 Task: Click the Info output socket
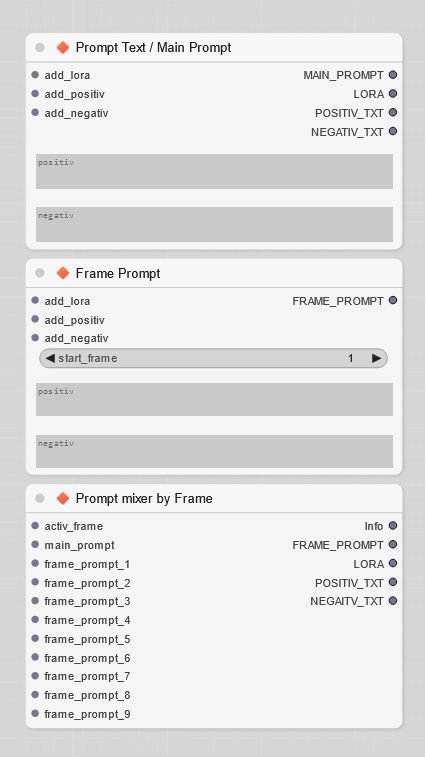click(x=393, y=526)
